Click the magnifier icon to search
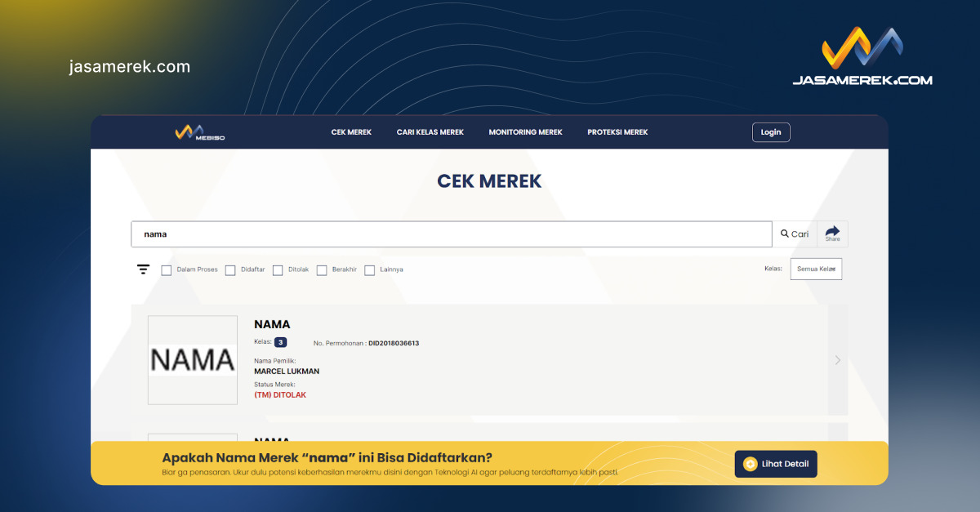The image size is (980, 512). 784,234
